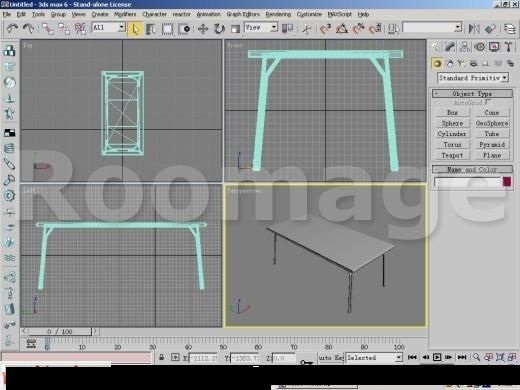Viewport: 520px width, 390px height.
Task: Pick Rectangular Selection Region tool
Action: pos(167,29)
